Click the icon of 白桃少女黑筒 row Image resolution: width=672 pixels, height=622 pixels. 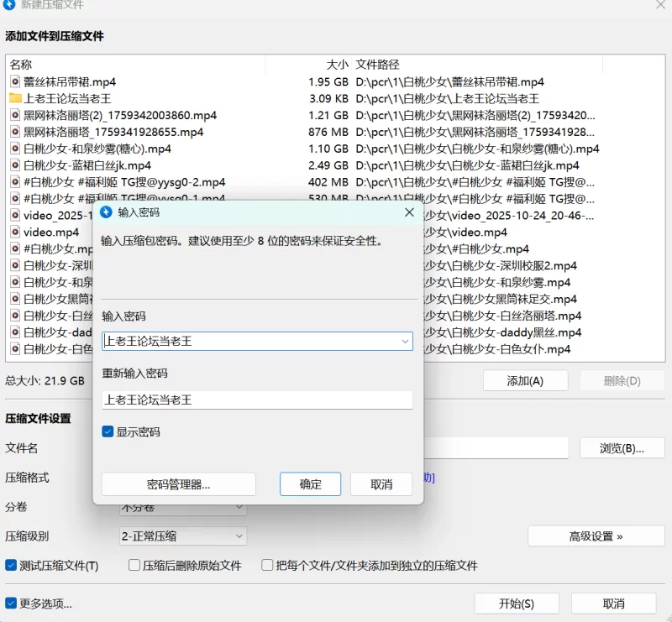coord(15,299)
